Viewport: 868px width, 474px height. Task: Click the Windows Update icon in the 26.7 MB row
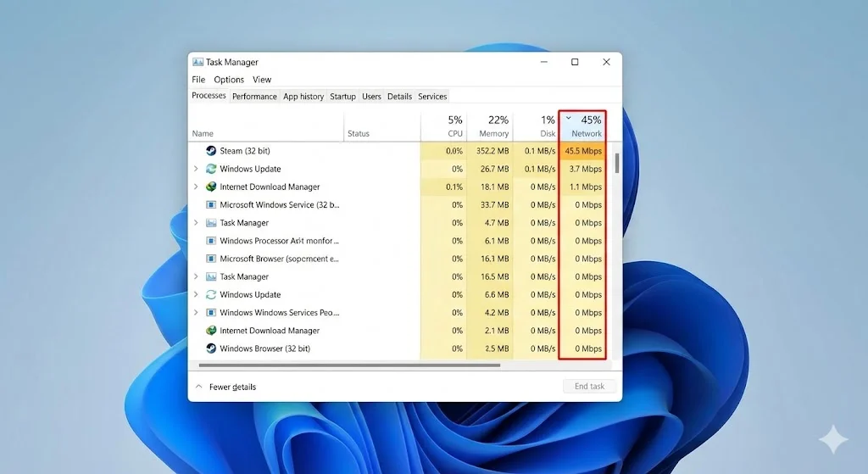click(x=211, y=169)
